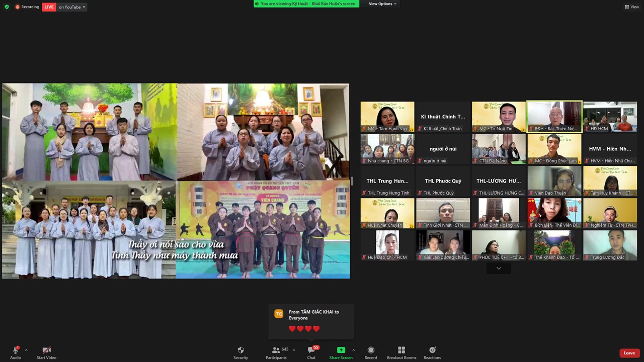Screen dimensions: 644x362
Task: Select the BĐH - Bác Thiện Niệ... video tile
Action: click(x=554, y=117)
